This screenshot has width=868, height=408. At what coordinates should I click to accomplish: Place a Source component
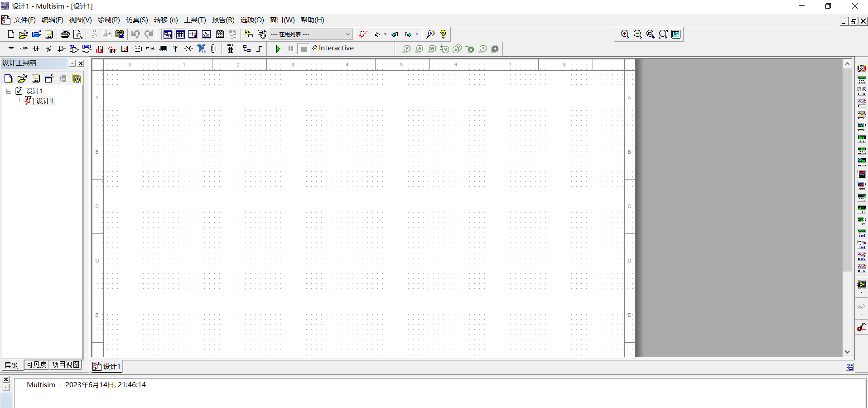point(11,49)
